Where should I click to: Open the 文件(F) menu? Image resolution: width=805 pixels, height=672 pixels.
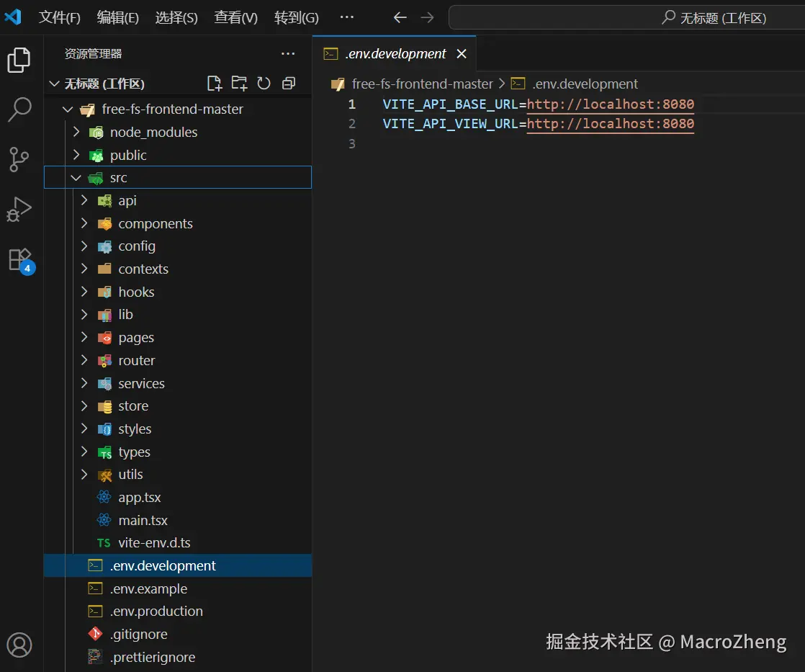[59, 17]
